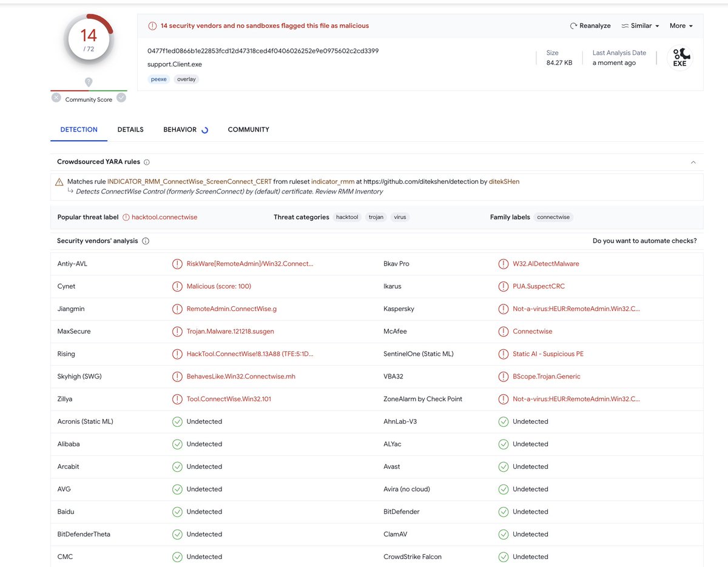Switch to the DETAILS tab
Image resolution: width=728 pixels, height=567 pixels.
click(x=130, y=130)
